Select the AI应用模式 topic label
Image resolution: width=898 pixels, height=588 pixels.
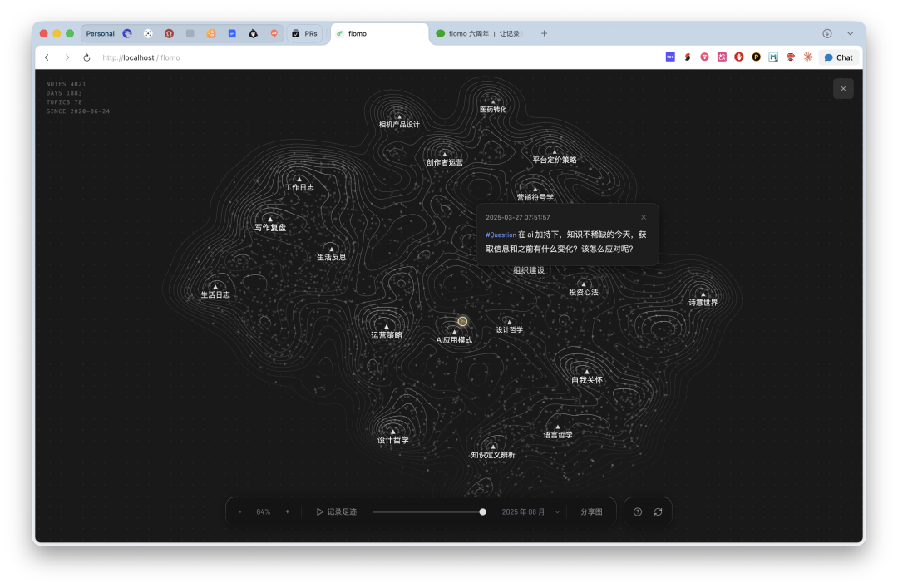pyautogui.click(x=454, y=340)
